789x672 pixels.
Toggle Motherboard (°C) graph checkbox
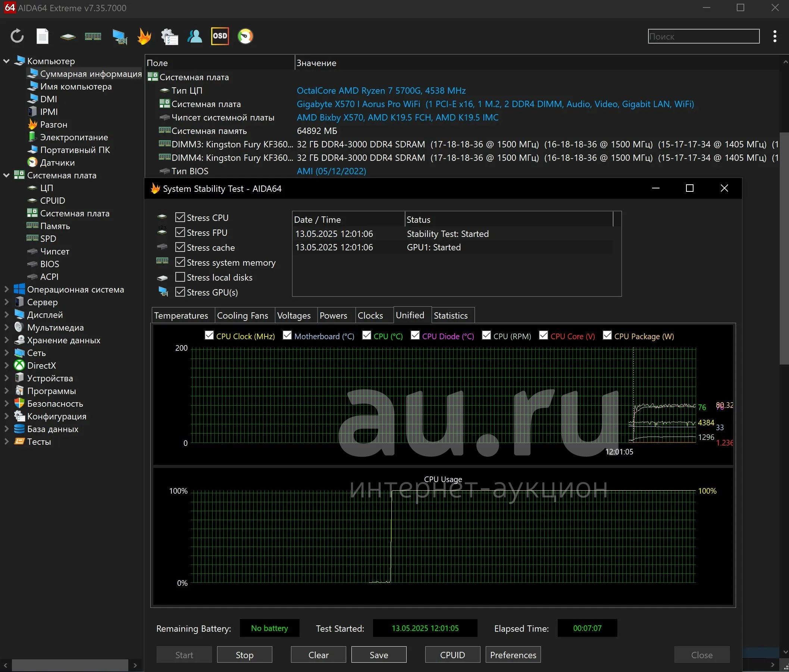coord(287,335)
